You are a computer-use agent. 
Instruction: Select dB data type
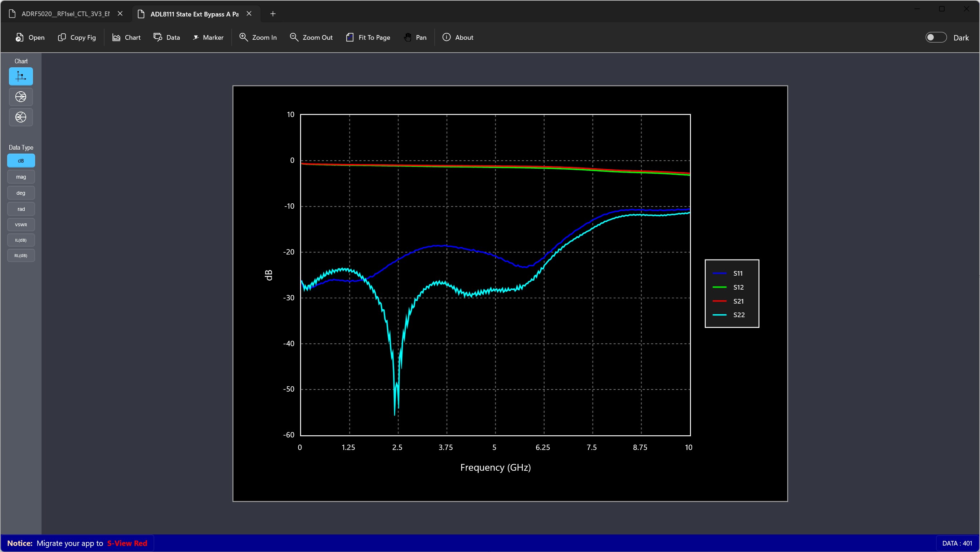click(21, 160)
